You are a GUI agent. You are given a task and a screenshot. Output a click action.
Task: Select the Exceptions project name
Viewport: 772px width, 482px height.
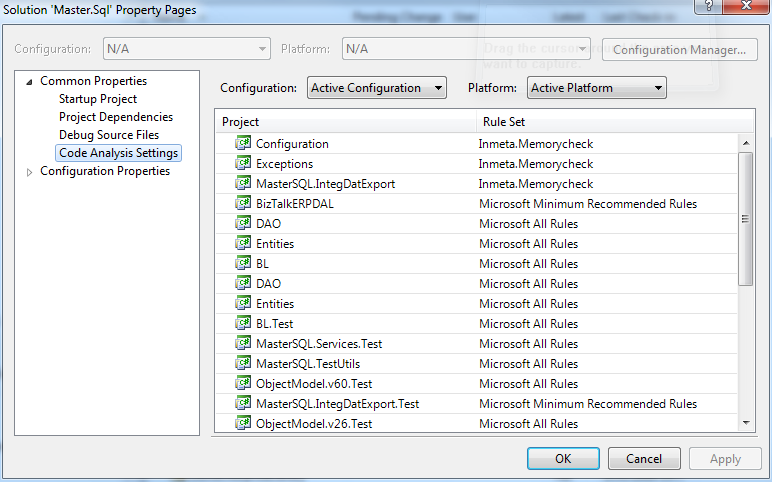click(284, 164)
